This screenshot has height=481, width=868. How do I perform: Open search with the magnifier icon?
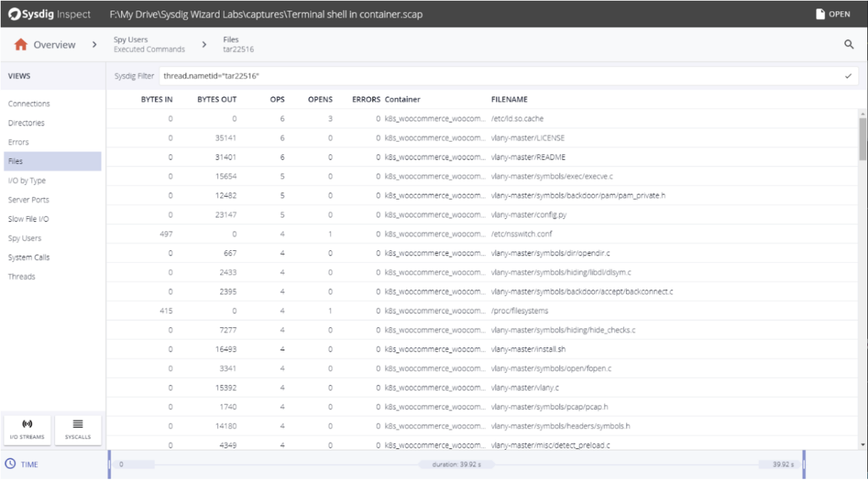pyautogui.click(x=849, y=45)
